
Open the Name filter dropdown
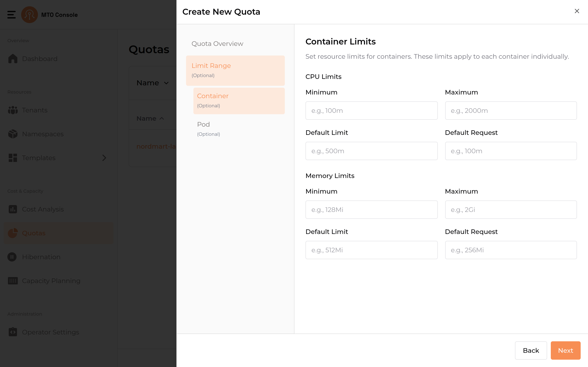click(153, 83)
